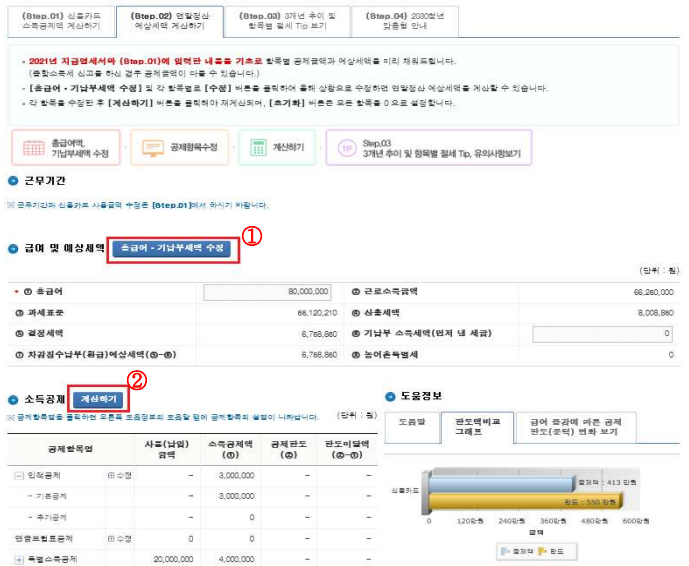
Task: Open 급여 증감에 따른 공제 한도 변화 보기 tab
Action: click(576, 427)
